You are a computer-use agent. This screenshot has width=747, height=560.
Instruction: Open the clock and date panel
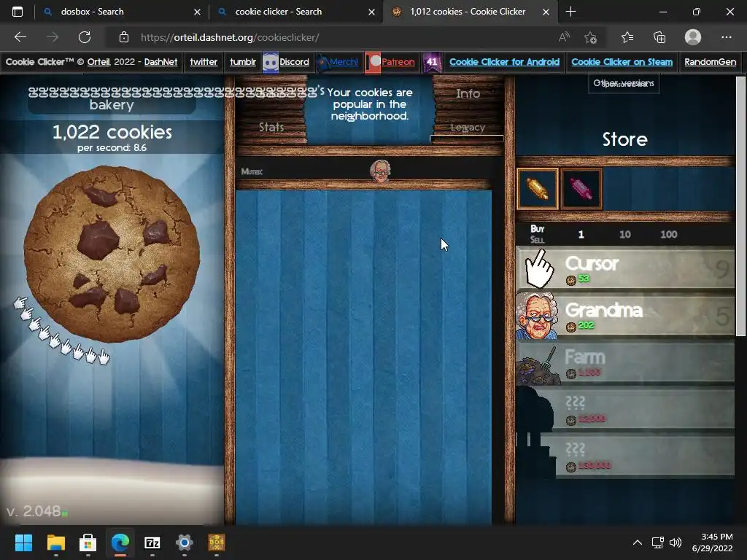(x=713, y=542)
